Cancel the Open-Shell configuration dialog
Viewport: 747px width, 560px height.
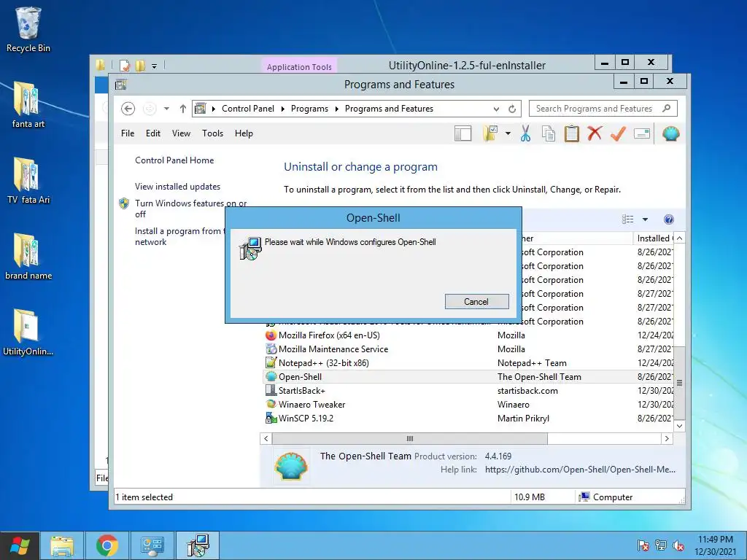476,301
